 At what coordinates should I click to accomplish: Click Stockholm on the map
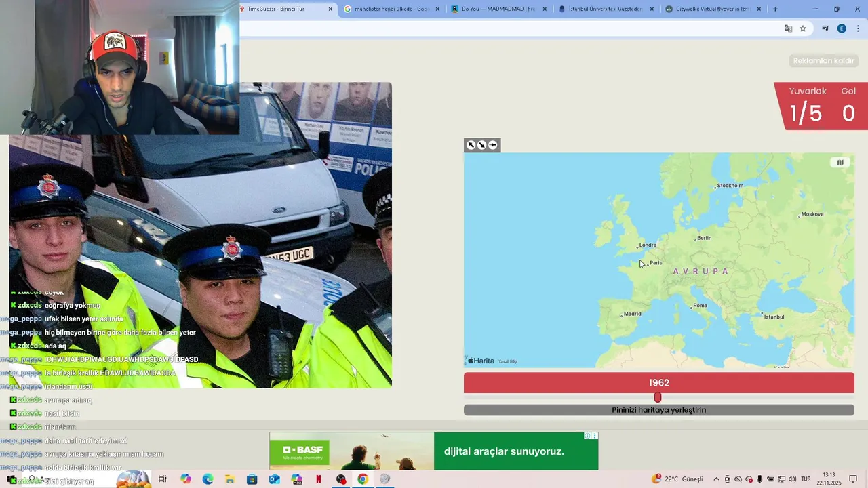(730, 186)
